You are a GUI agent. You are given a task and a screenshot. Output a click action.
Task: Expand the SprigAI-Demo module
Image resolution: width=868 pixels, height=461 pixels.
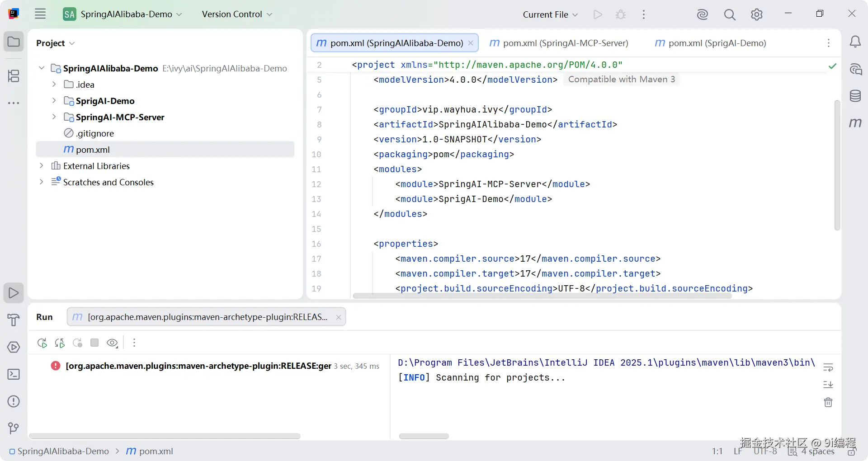[x=54, y=100]
